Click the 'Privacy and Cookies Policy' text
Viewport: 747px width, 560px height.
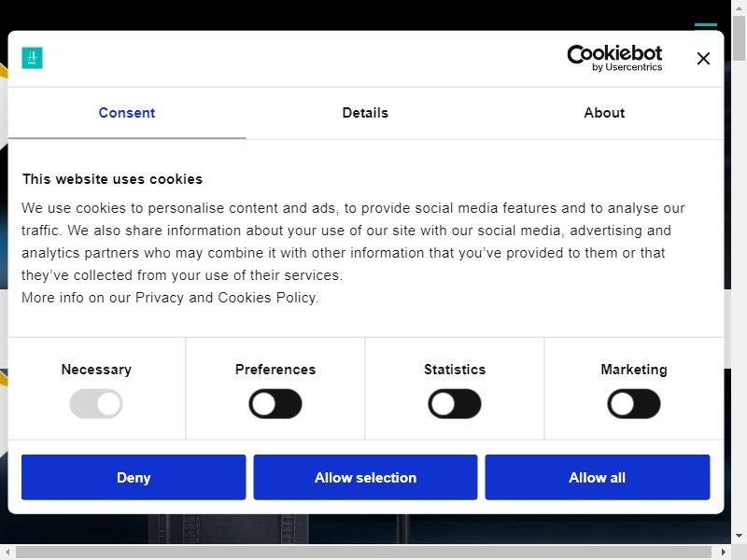tap(225, 298)
